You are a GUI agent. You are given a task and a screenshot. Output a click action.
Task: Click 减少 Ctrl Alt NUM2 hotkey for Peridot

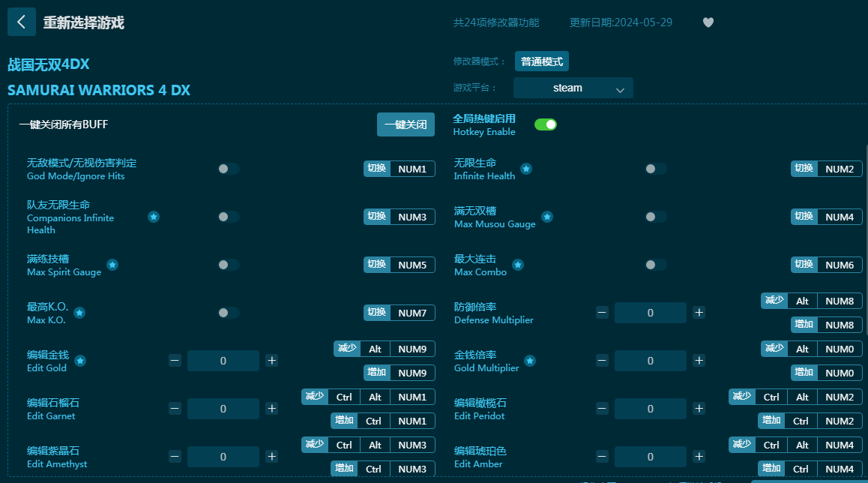[795, 397]
